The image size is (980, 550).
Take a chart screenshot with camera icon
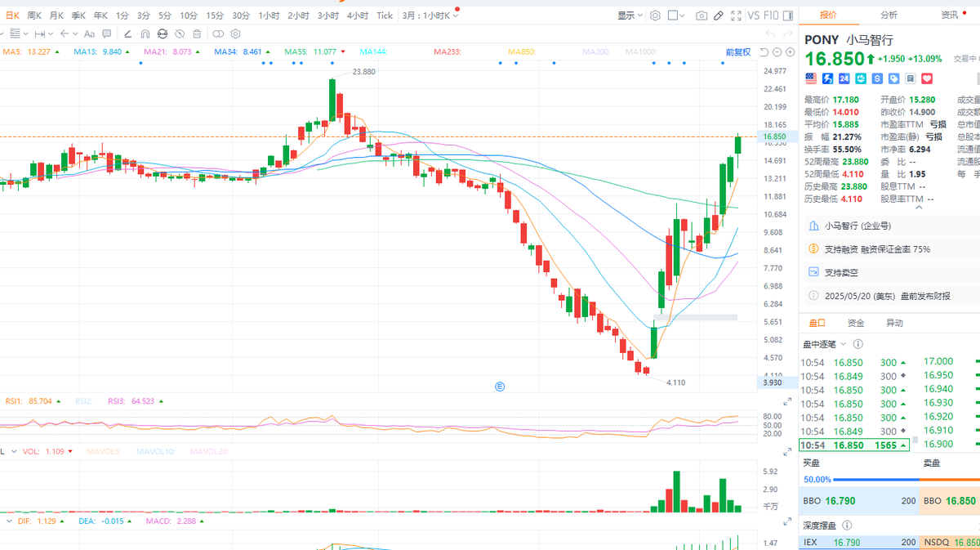pyautogui.click(x=702, y=16)
